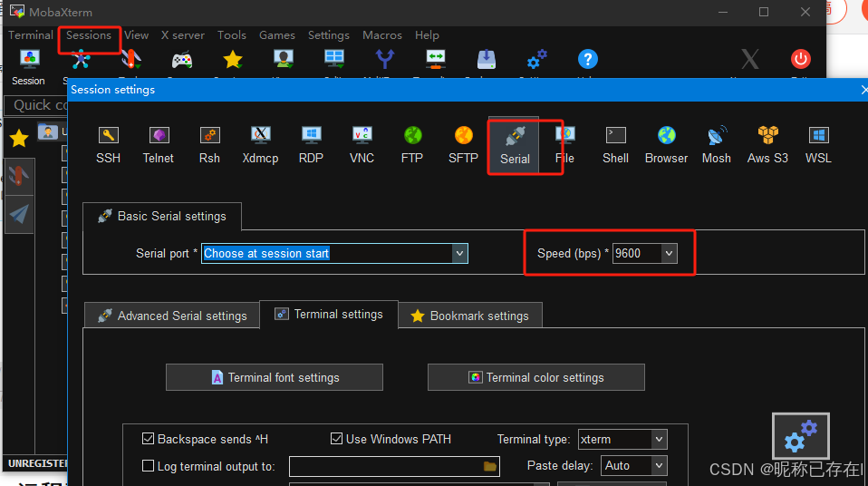Open the Terminal menu

tap(31, 35)
